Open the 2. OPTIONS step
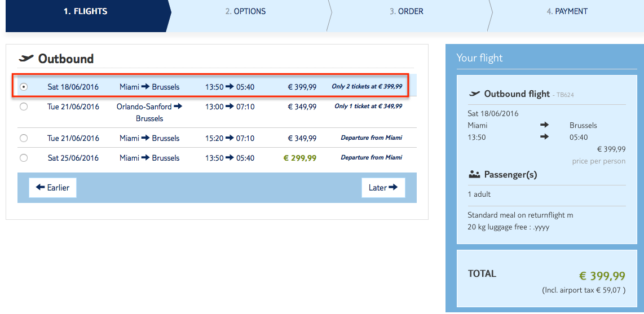The width and height of the screenshot is (644, 314). point(246,11)
